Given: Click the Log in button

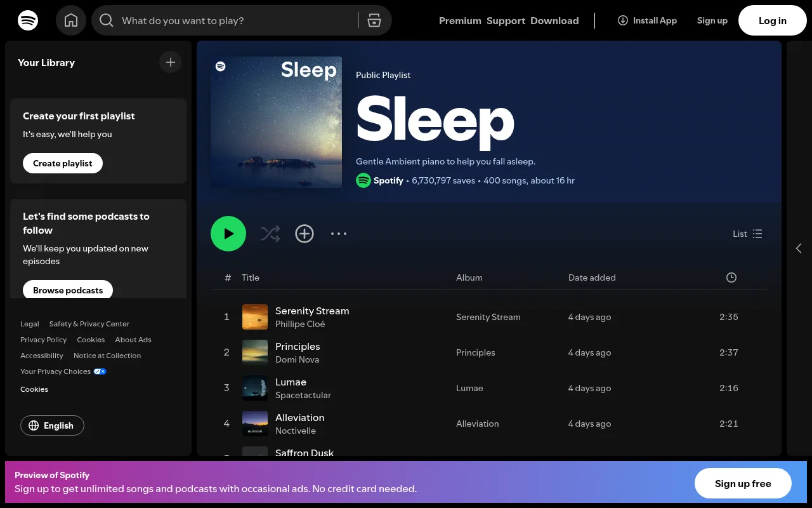Looking at the screenshot, I should [773, 20].
